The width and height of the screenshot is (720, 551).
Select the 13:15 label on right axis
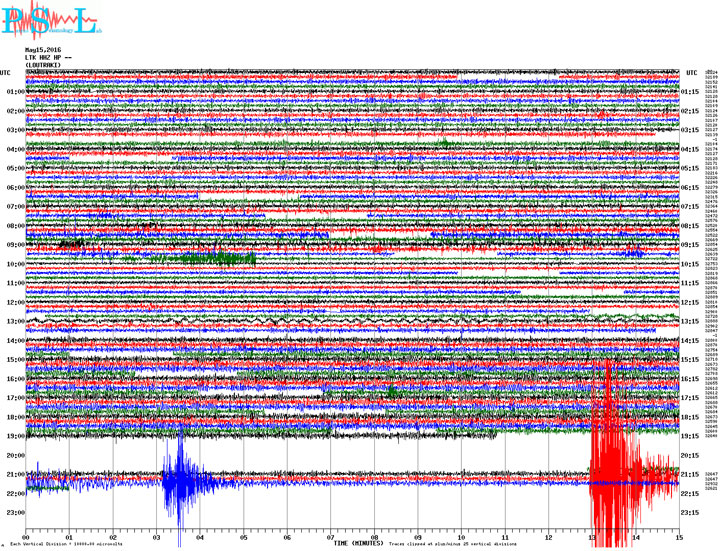pyautogui.click(x=690, y=322)
